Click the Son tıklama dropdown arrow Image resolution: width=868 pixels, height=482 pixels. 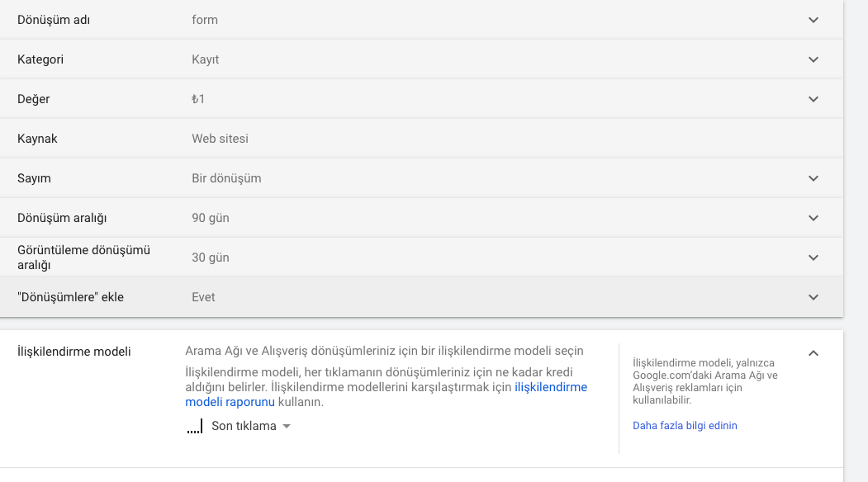click(287, 426)
